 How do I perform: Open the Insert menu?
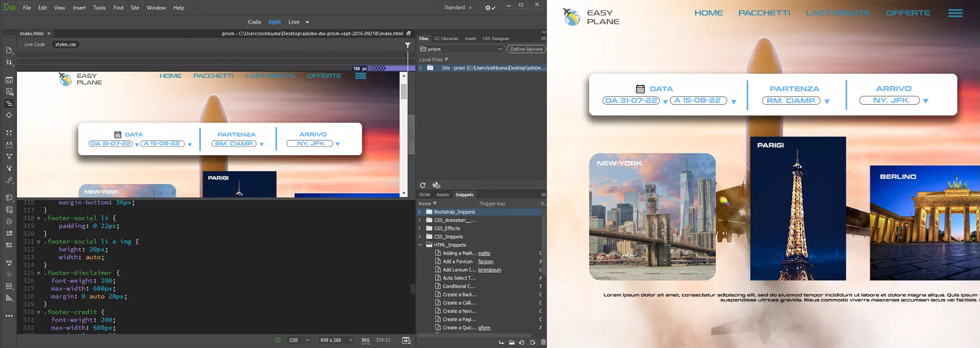point(79,8)
